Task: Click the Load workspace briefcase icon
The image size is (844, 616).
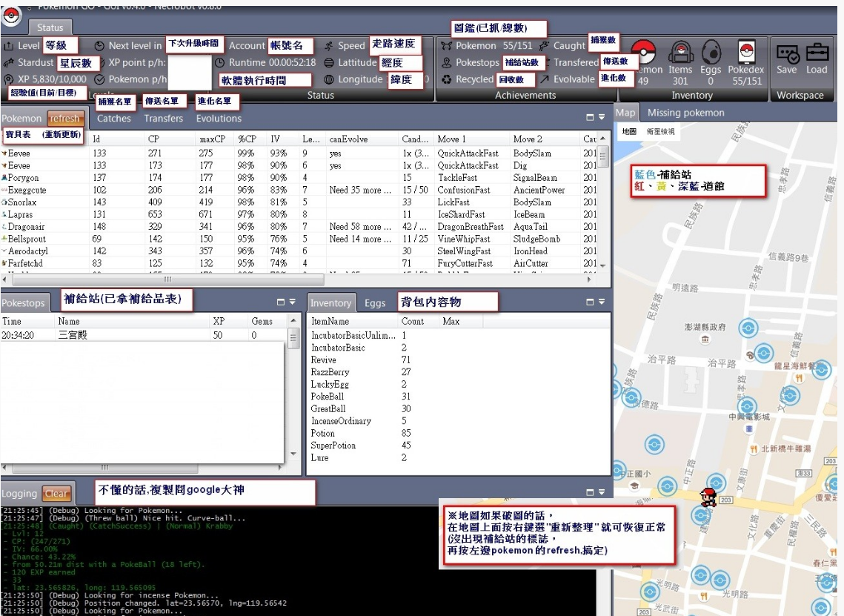Action: coord(817,53)
